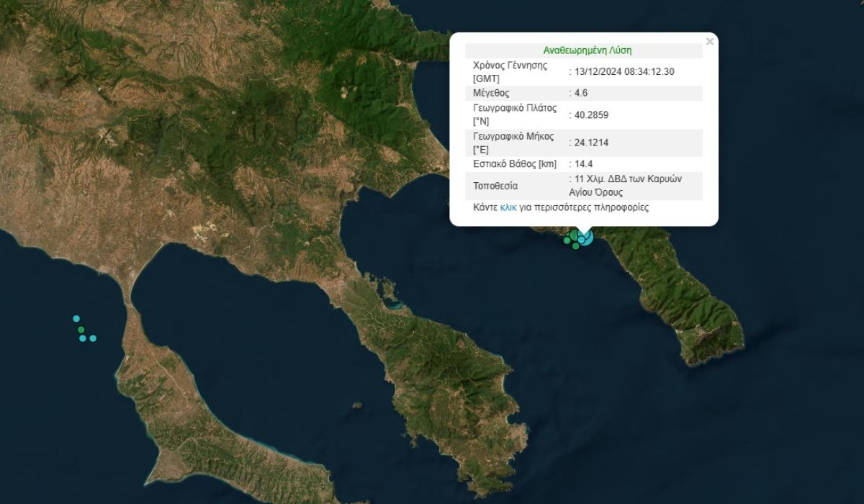Select the topmost cyan marker in the western sea group
Viewport: 864px width, 504px height.
click(76, 318)
